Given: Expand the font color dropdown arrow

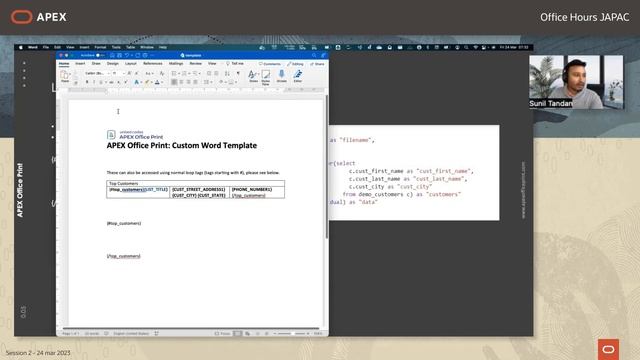Looking at the screenshot, I should tap(162, 82).
